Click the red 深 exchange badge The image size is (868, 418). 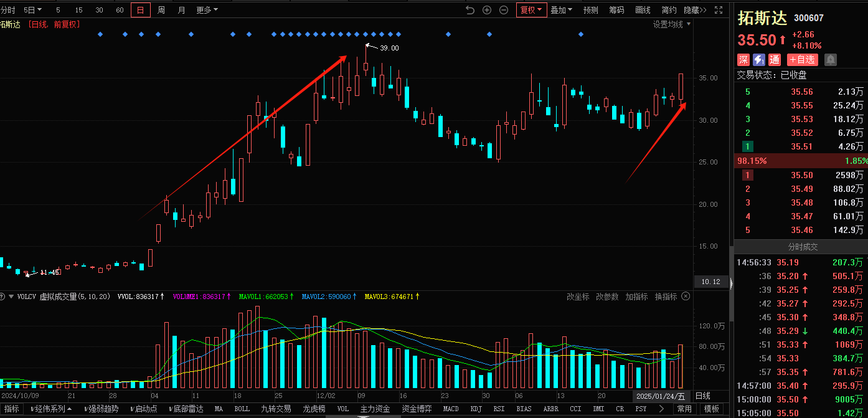743,60
